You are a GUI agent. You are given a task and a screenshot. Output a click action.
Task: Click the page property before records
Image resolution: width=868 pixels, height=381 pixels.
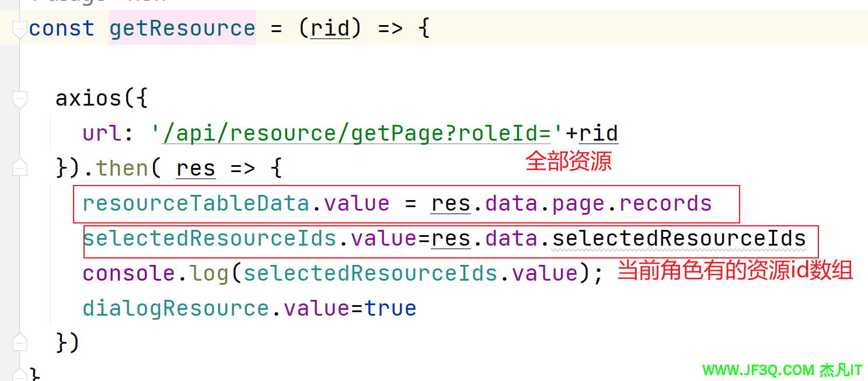(578, 204)
